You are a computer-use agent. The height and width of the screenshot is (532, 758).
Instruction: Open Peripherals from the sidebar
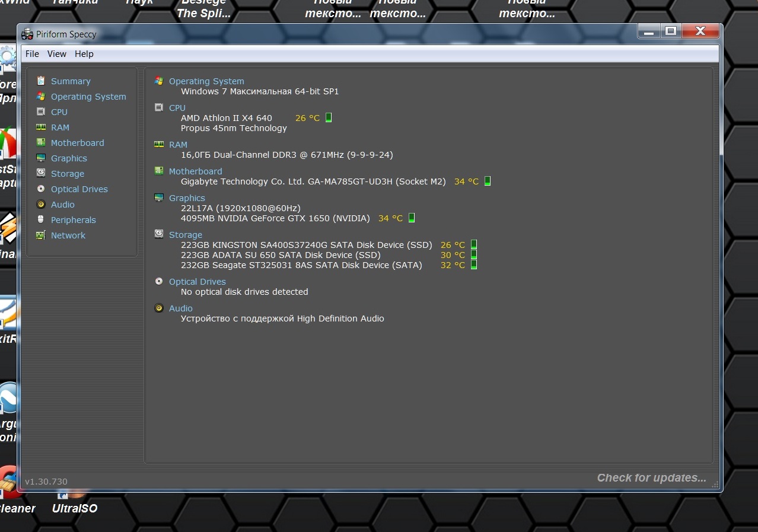[x=73, y=220]
